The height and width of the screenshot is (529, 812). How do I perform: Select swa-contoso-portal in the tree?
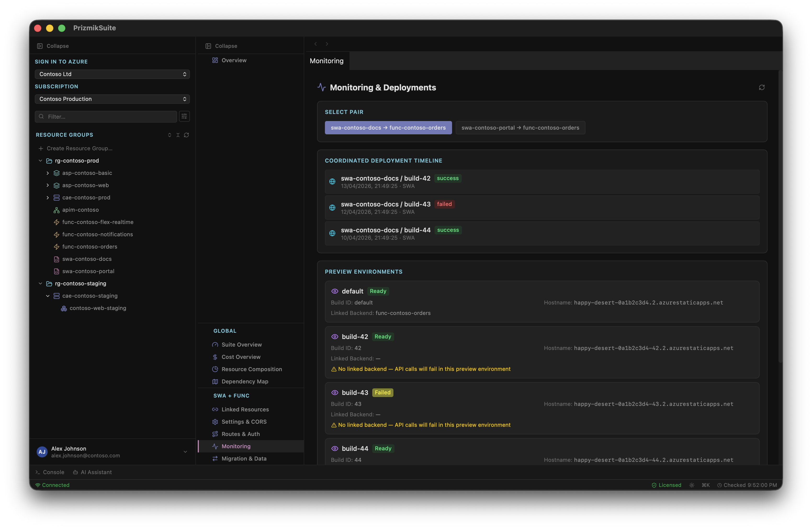click(88, 271)
